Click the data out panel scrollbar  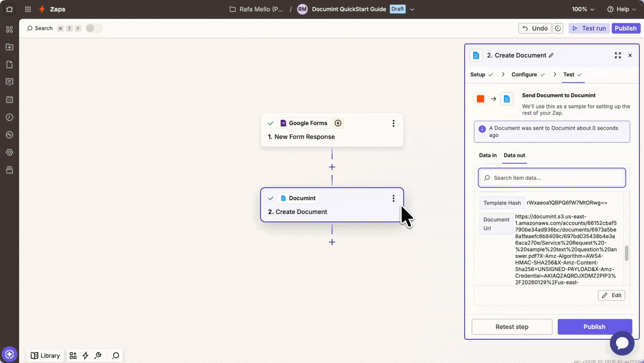coord(627,253)
